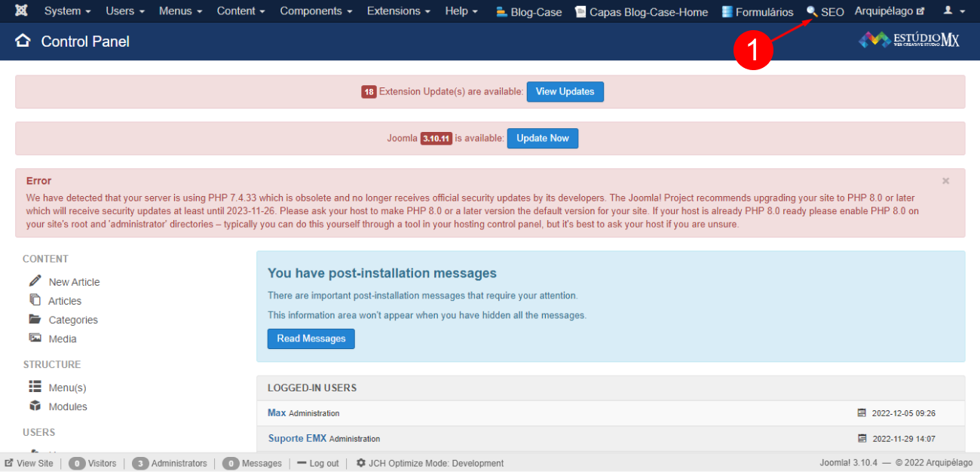Click the Joomla logo icon

[21, 11]
